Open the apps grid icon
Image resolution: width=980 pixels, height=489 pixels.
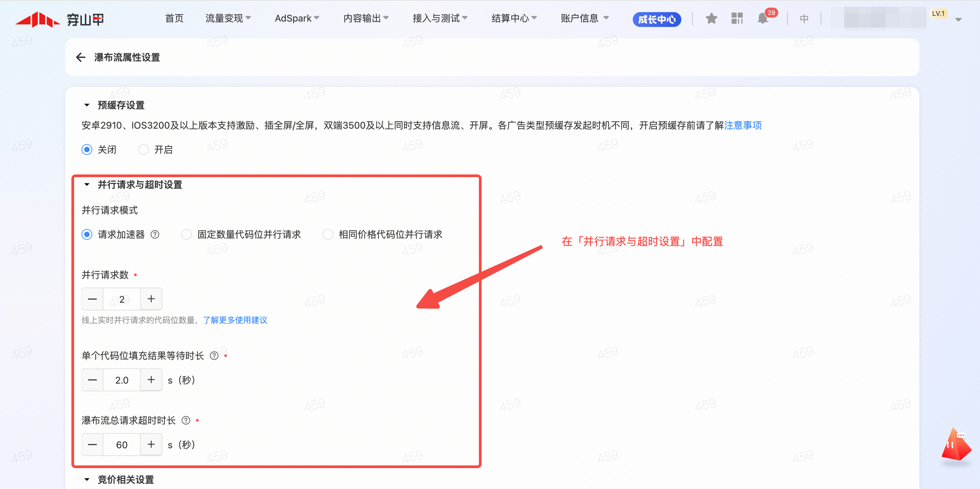pyautogui.click(x=737, y=18)
